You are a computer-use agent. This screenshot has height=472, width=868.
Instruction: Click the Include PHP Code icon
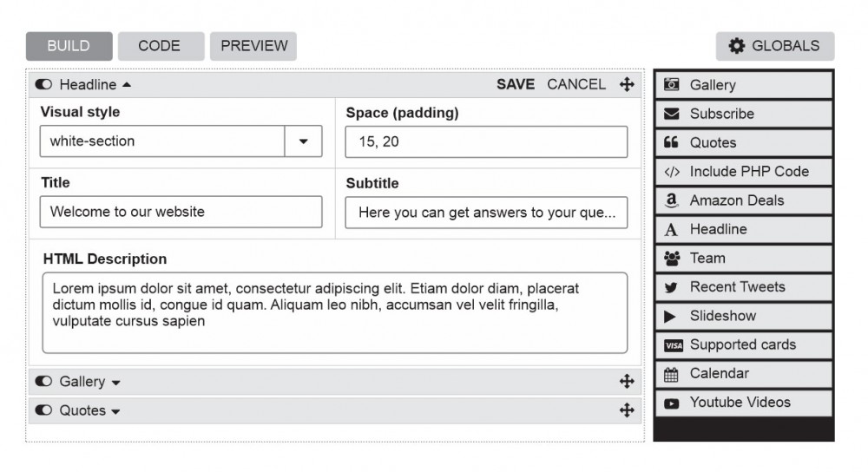point(671,172)
